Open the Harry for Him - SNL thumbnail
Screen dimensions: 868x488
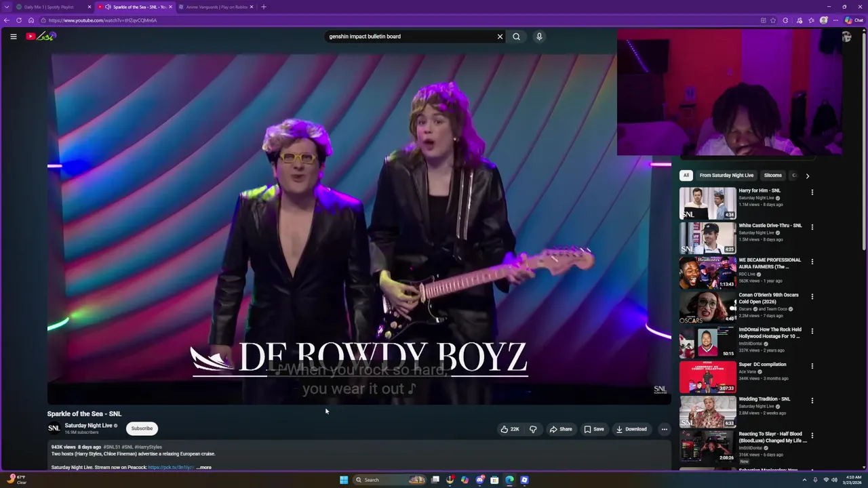coord(707,203)
